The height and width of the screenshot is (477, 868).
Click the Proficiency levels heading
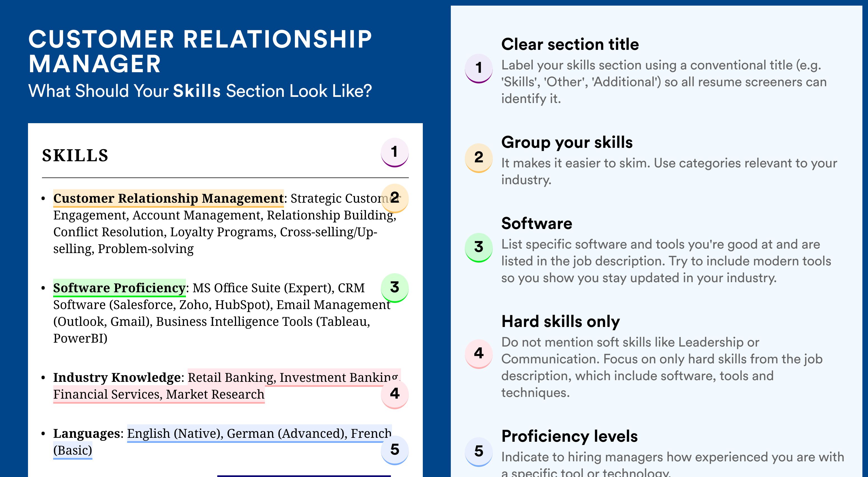coord(570,436)
